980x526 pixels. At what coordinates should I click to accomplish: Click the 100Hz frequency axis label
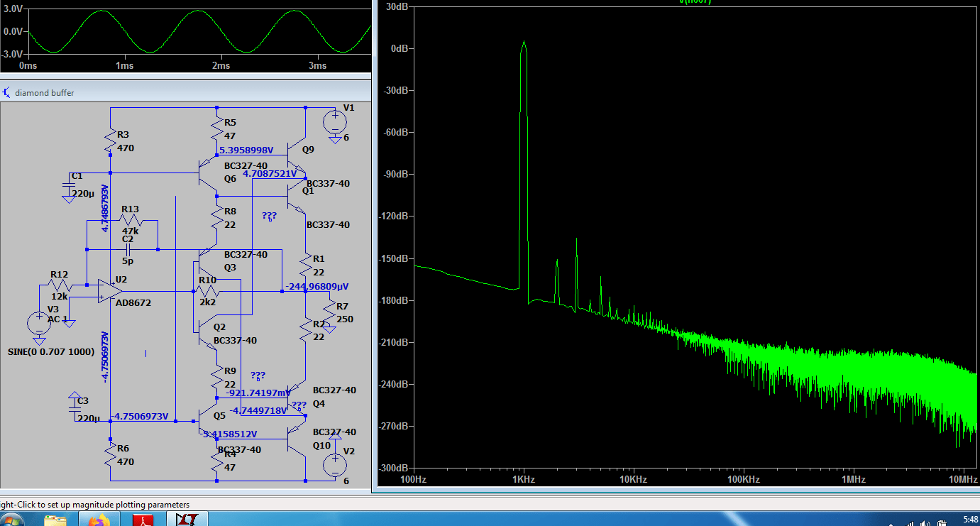[x=413, y=480]
